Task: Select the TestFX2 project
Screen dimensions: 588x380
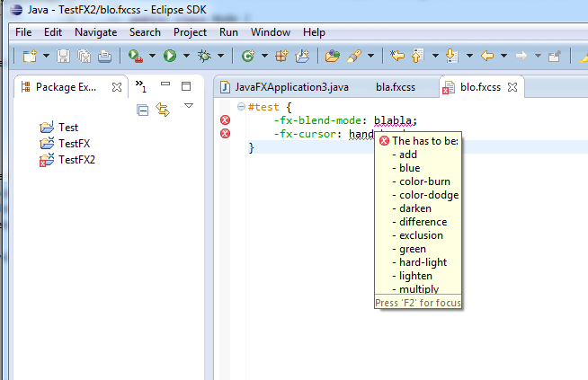Action: (x=76, y=159)
